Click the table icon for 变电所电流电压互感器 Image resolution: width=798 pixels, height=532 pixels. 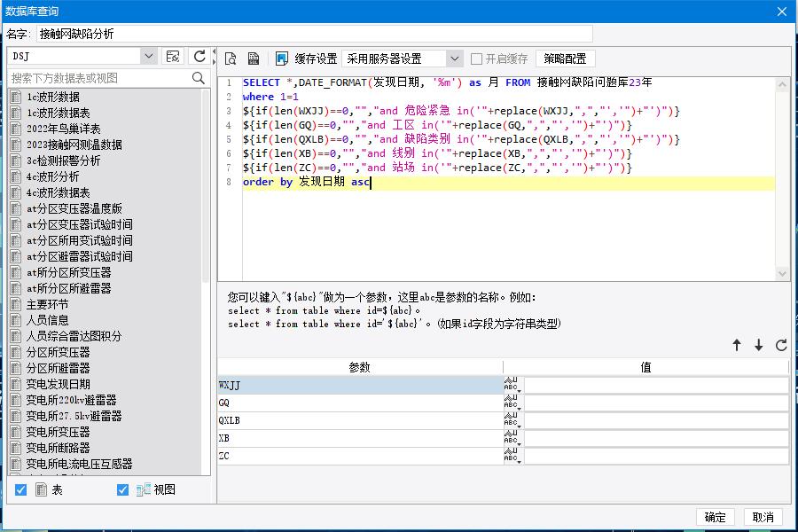pyautogui.click(x=16, y=464)
